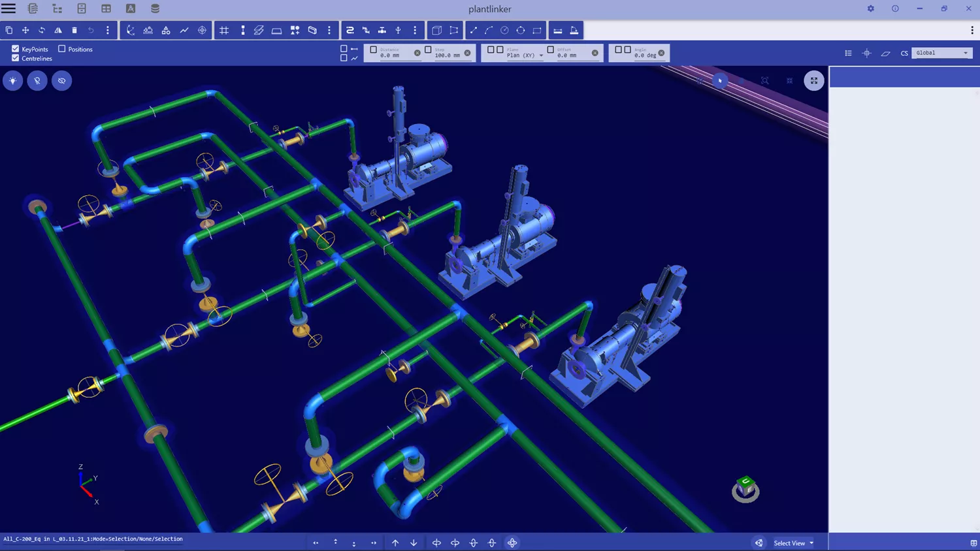Screen dimensions: 980x551
Task: Expand the Plan (XY) plane dropdown
Action: 541,55
